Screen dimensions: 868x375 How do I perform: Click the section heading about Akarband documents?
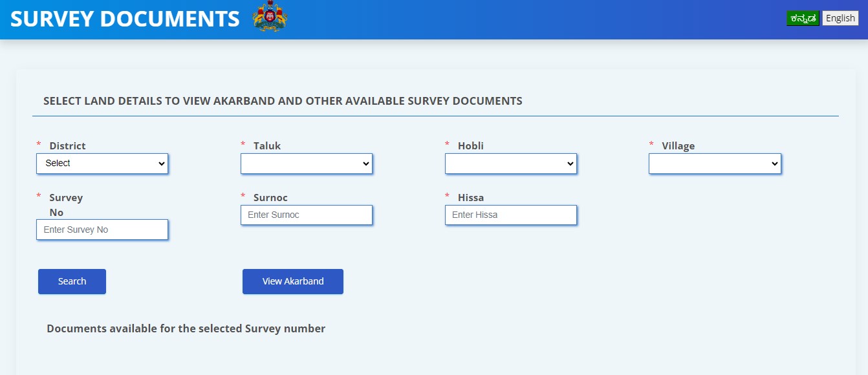click(283, 101)
